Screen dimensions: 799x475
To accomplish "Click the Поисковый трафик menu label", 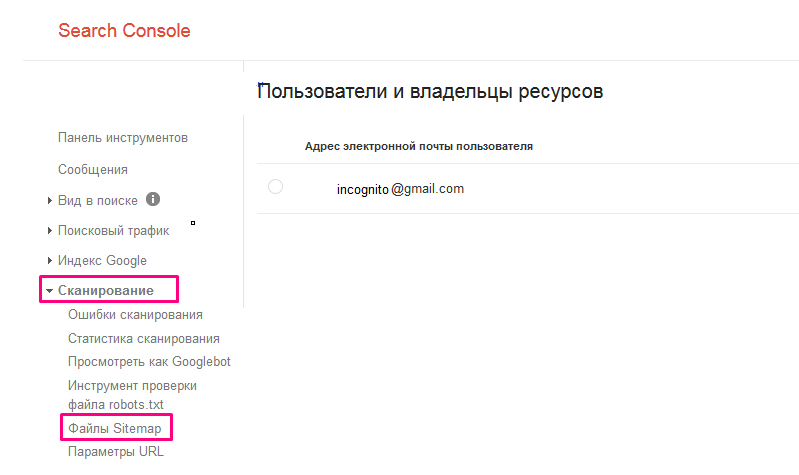I will tap(113, 231).
